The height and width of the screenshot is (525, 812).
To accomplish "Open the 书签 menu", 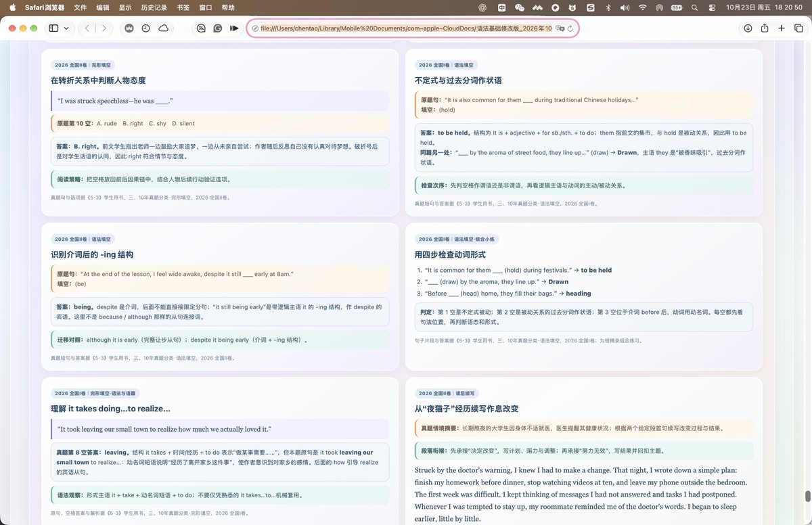I will coord(183,7).
